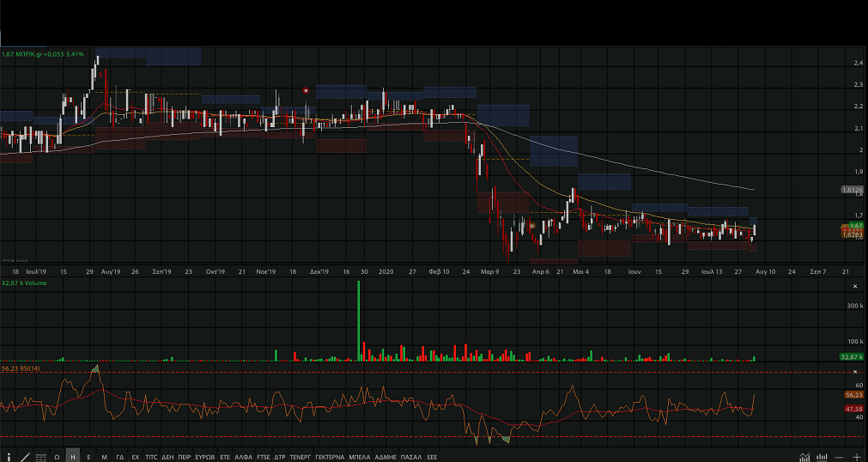This screenshot has width=868, height=462.
Task: Switch to the E timeframe
Action: (88, 457)
